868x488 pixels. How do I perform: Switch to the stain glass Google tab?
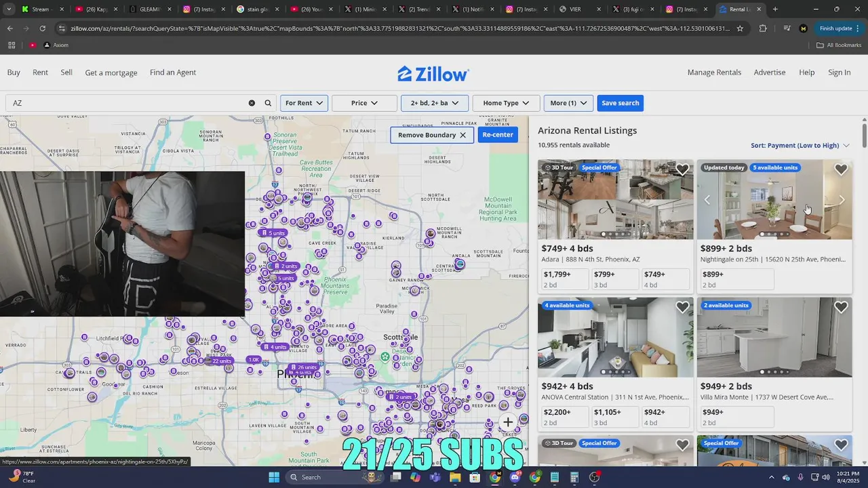tap(258, 9)
